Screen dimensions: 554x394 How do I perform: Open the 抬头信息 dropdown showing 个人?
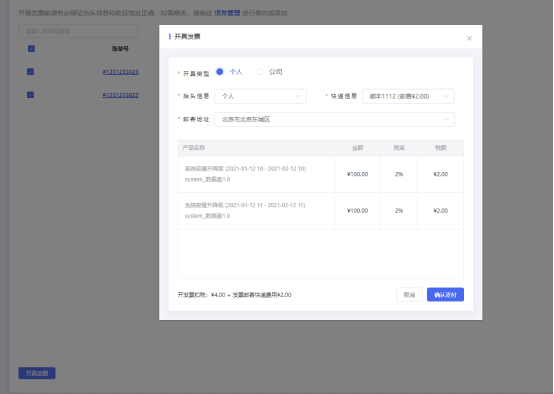point(260,96)
